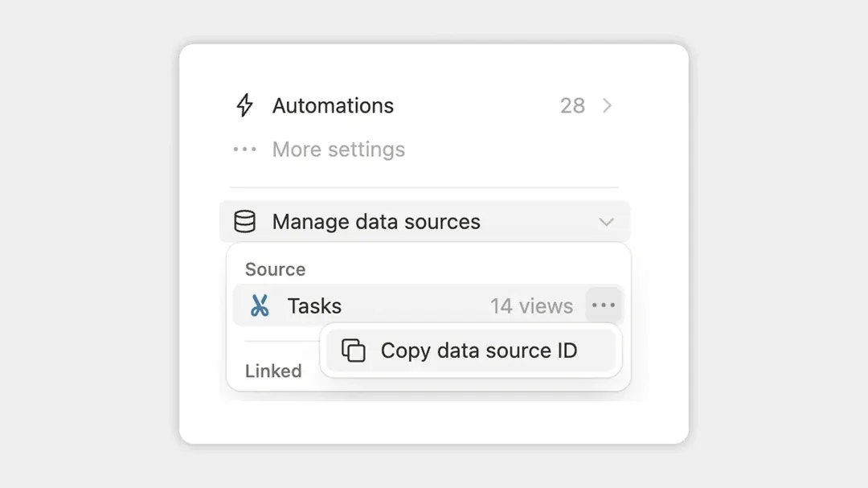
Task: Open the Automations settings row
Action: (334, 105)
